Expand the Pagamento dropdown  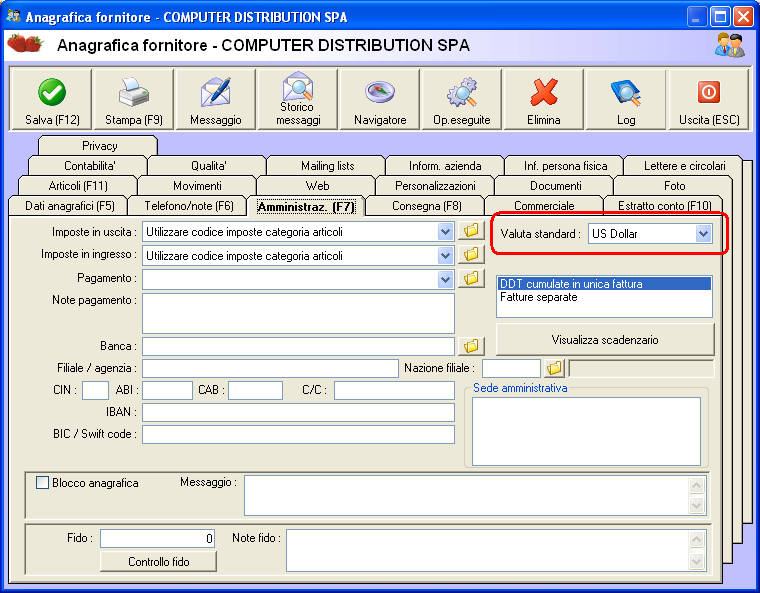pos(445,279)
